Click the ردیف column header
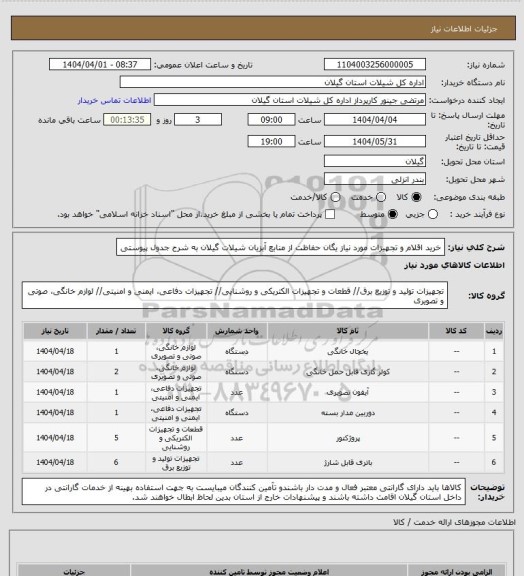The image size is (524, 576). pyautogui.click(x=494, y=331)
